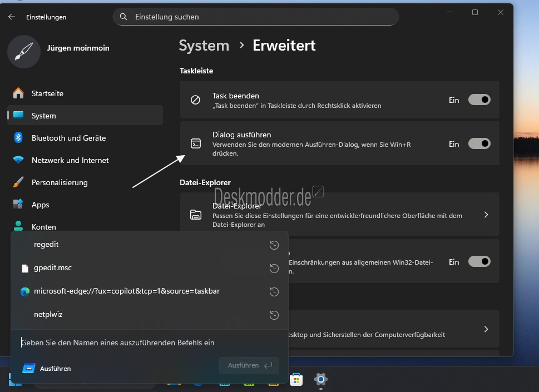Open Microsoft Store from the taskbar
The image size is (539, 392).
[296, 380]
